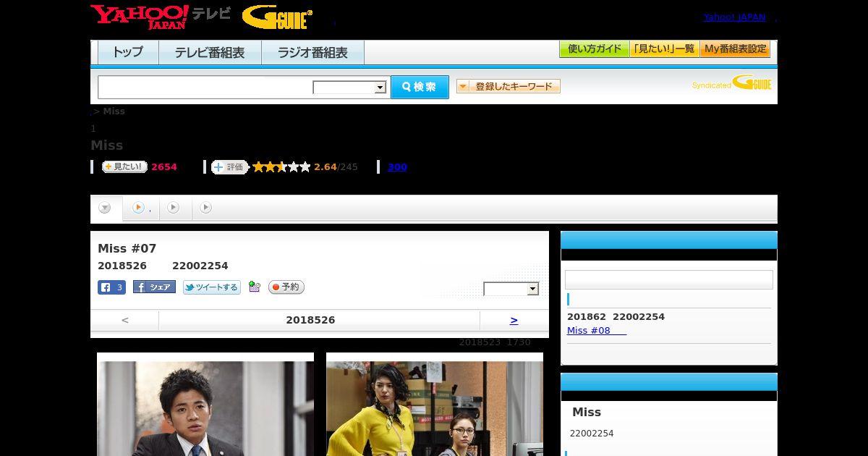Select the fourth tab with the grey play icon
Screen dimensions: 868x456
[206, 208]
